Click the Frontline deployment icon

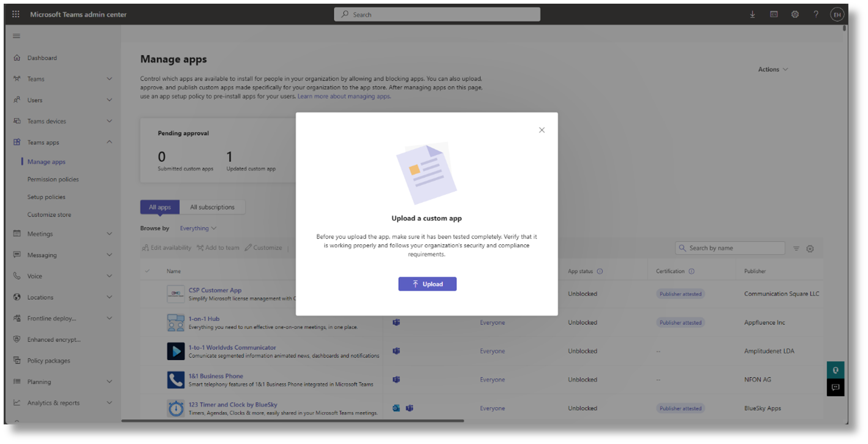coord(17,318)
